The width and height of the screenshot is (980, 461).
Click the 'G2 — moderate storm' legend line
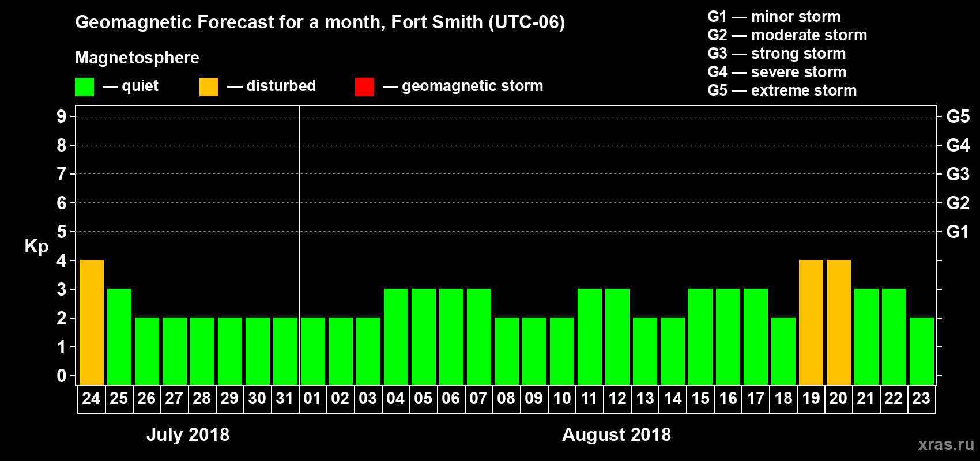pyautogui.click(x=787, y=35)
